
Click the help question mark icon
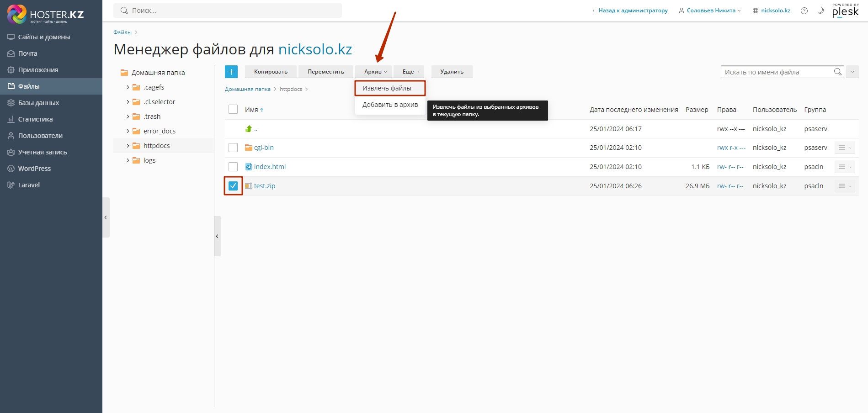804,11
